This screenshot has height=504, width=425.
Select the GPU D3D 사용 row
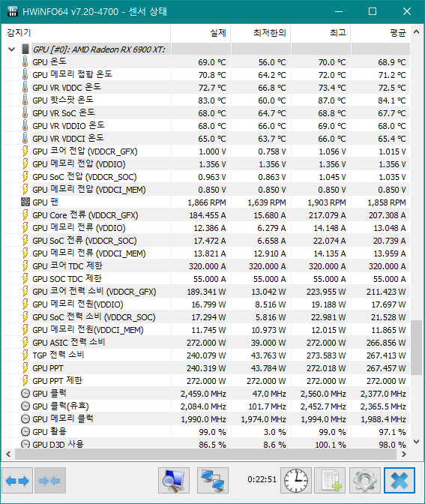pos(206,443)
